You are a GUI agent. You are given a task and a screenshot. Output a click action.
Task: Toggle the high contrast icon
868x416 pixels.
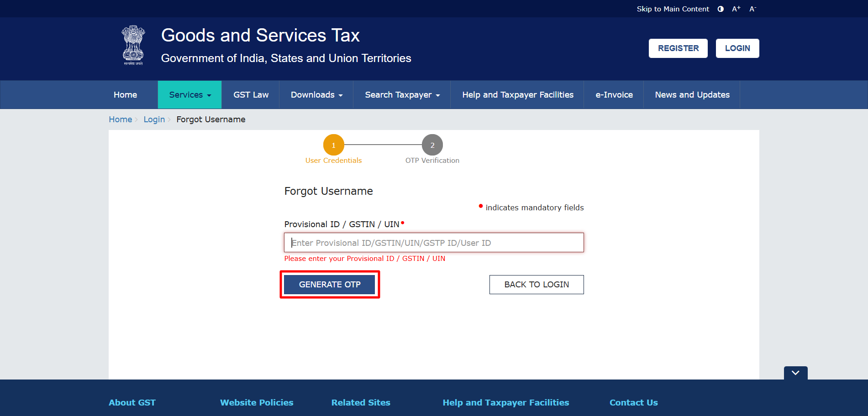721,9
